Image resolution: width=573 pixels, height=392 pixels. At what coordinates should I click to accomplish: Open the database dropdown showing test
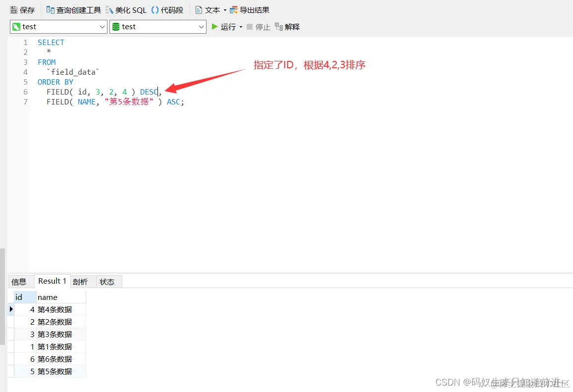pyautogui.click(x=158, y=27)
